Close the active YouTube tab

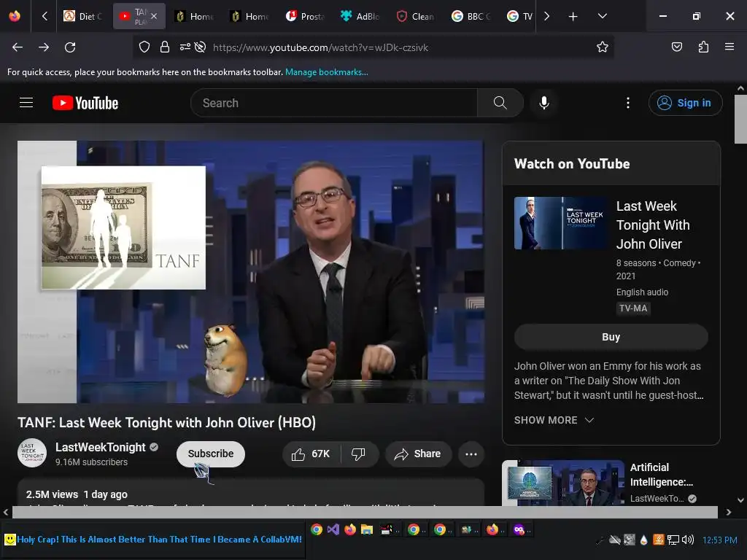pyautogui.click(x=154, y=16)
